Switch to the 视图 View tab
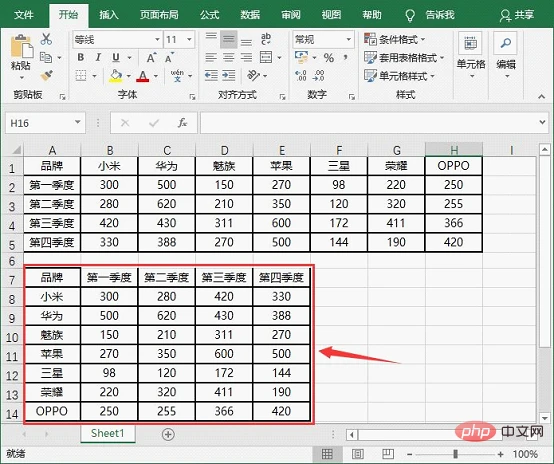Image resolution: width=554 pixels, height=464 pixels. pyautogui.click(x=331, y=15)
